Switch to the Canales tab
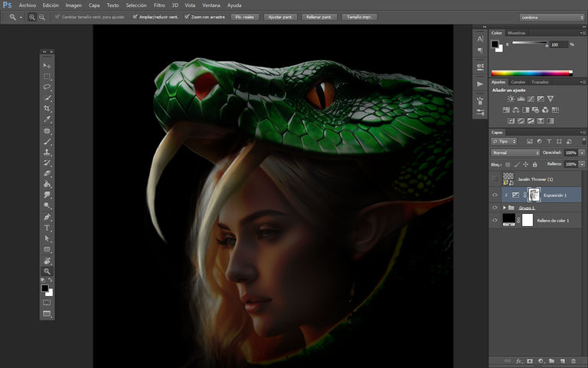Screen dimensions: 588x368 pyautogui.click(x=518, y=82)
